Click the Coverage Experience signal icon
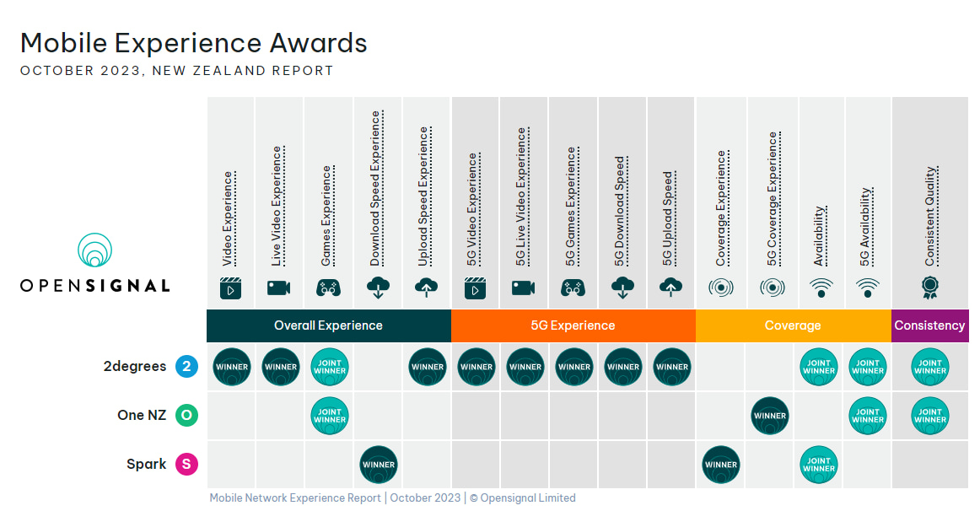The width and height of the screenshot is (980, 511). [721, 288]
